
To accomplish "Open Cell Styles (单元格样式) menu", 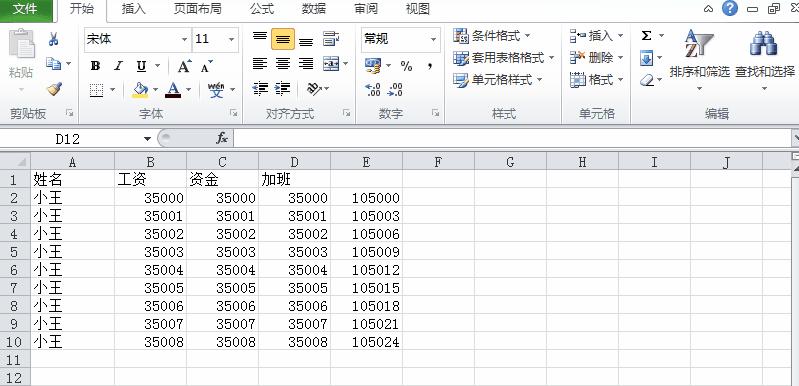I will tap(498, 80).
